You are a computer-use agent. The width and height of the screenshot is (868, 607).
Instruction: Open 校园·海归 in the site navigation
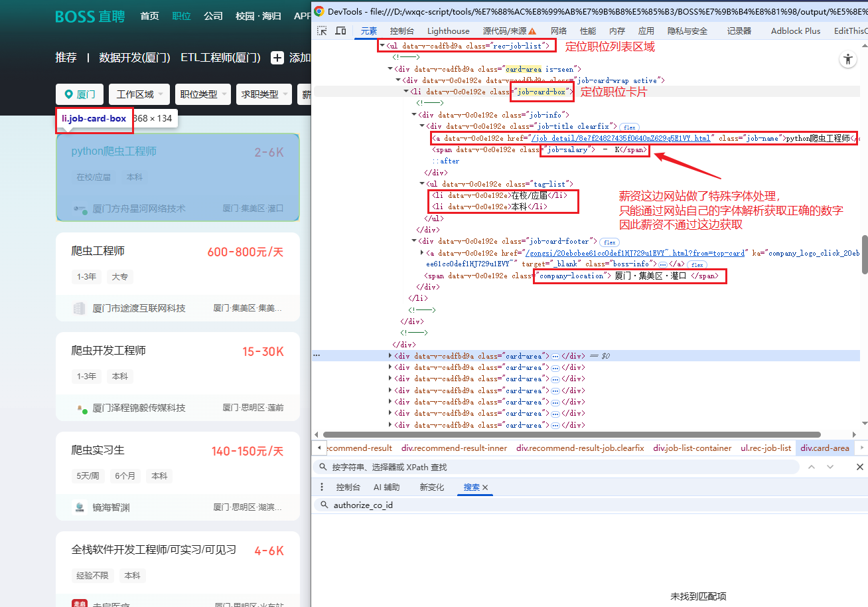[259, 16]
